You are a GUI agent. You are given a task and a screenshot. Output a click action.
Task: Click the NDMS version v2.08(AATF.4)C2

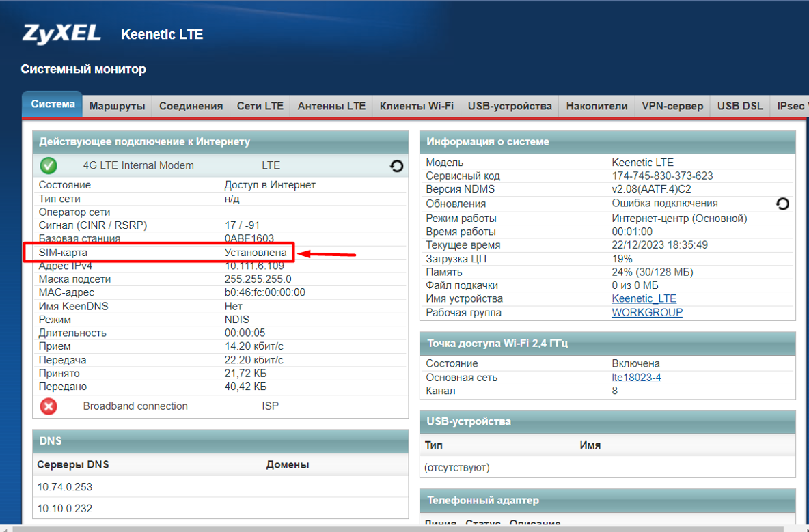[x=651, y=189]
